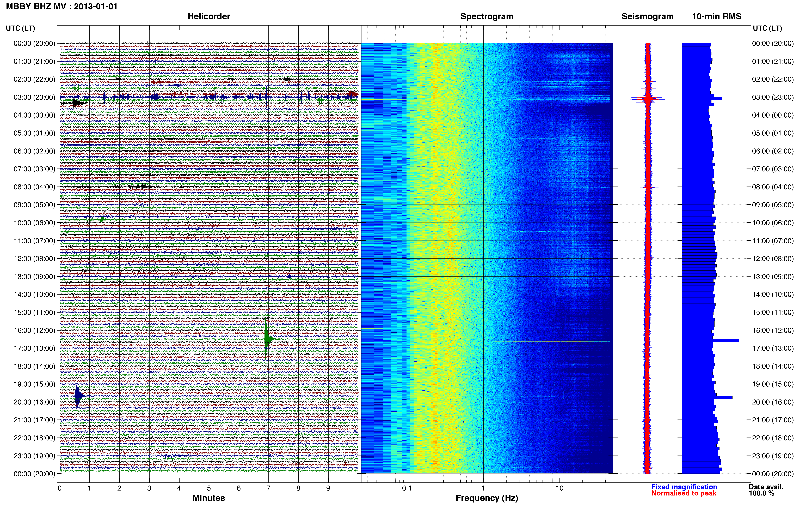Click the left 'UTC (LT)' axis label
Image resolution: width=812 pixels, height=508 pixels.
tap(21, 28)
